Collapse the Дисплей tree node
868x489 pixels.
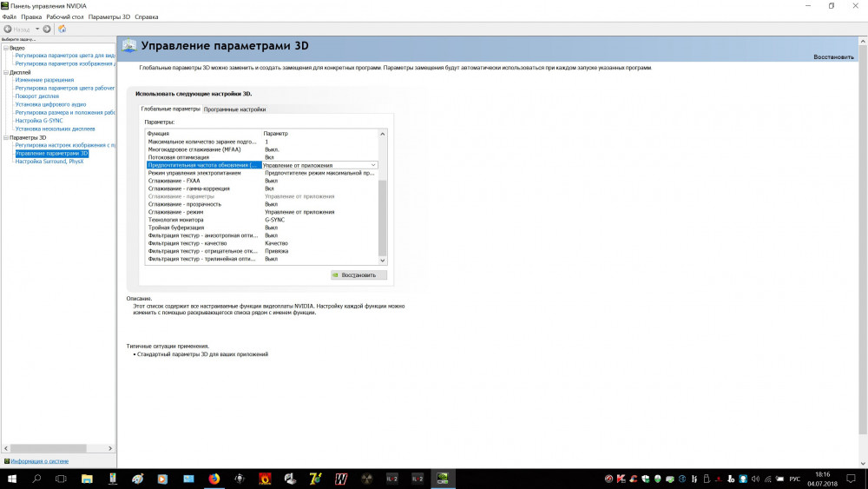tap(6, 73)
